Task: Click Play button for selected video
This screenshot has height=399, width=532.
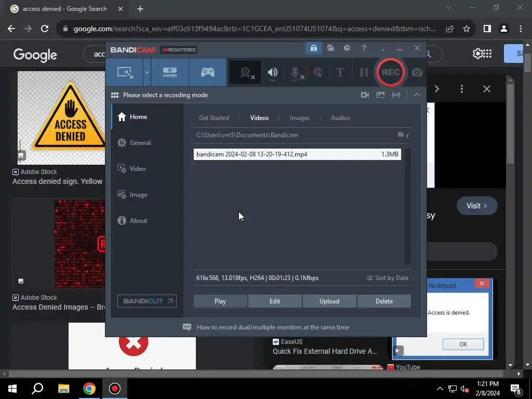Action: tap(220, 301)
